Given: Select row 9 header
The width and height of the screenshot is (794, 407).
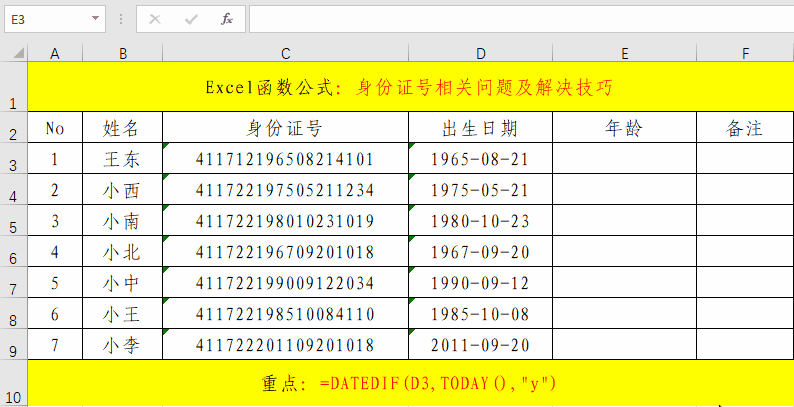Looking at the screenshot, I should click(14, 344).
